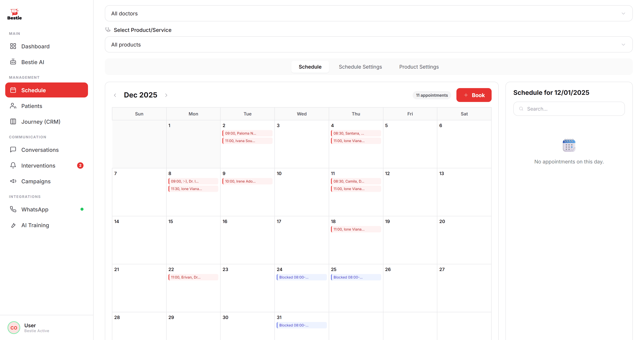Open the 11:30 Ione Viana appointment on Dec 8

click(193, 189)
